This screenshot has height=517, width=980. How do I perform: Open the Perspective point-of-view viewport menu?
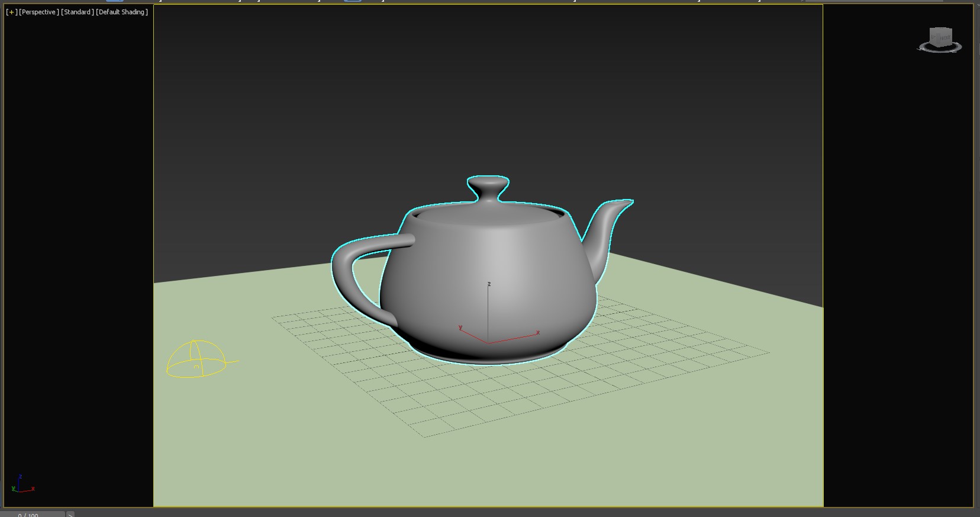(39, 12)
